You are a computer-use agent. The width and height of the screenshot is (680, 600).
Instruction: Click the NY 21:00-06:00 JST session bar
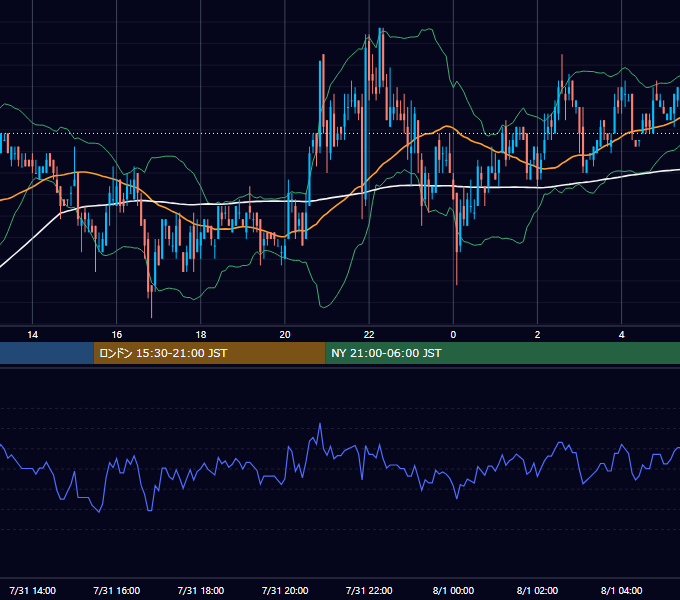[503, 353]
